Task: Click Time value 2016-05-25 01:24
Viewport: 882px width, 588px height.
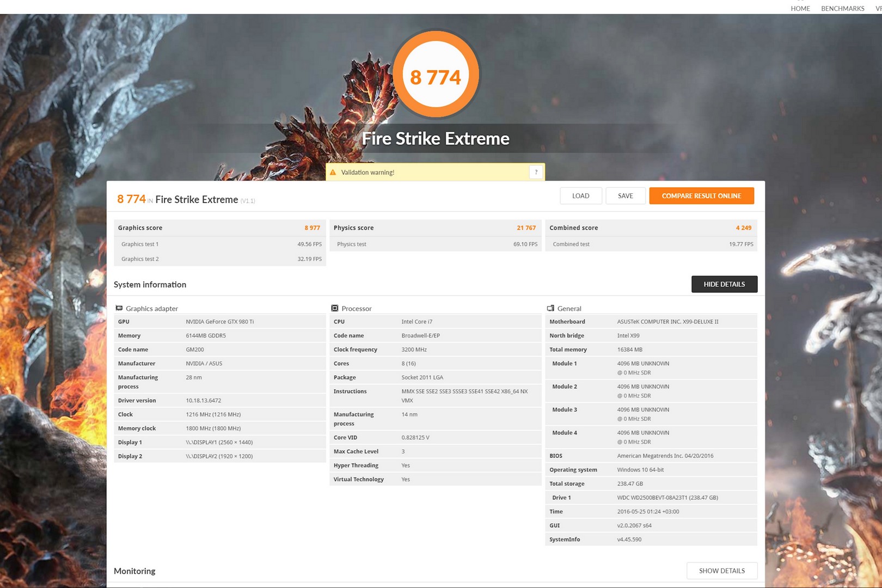Action: [648, 512]
